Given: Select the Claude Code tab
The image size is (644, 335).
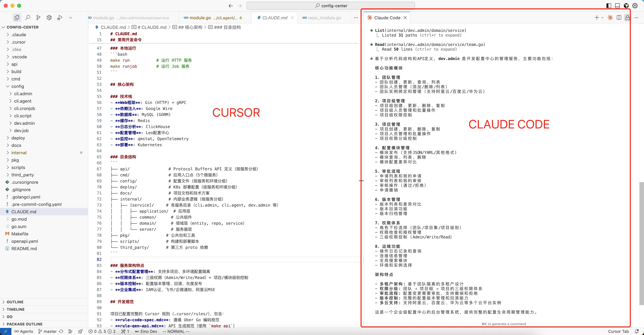Looking at the screenshot, I should [387, 18].
